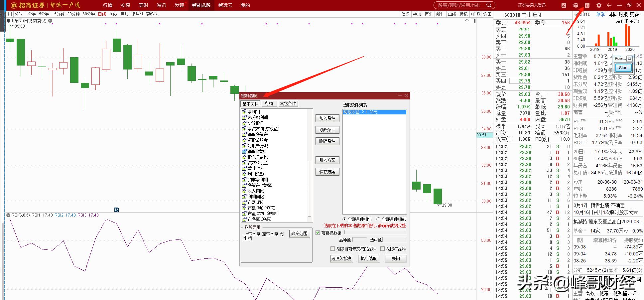This screenshot has width=644, height=300.
Task: Click the 保存方案 button
Action: (327, 172)
